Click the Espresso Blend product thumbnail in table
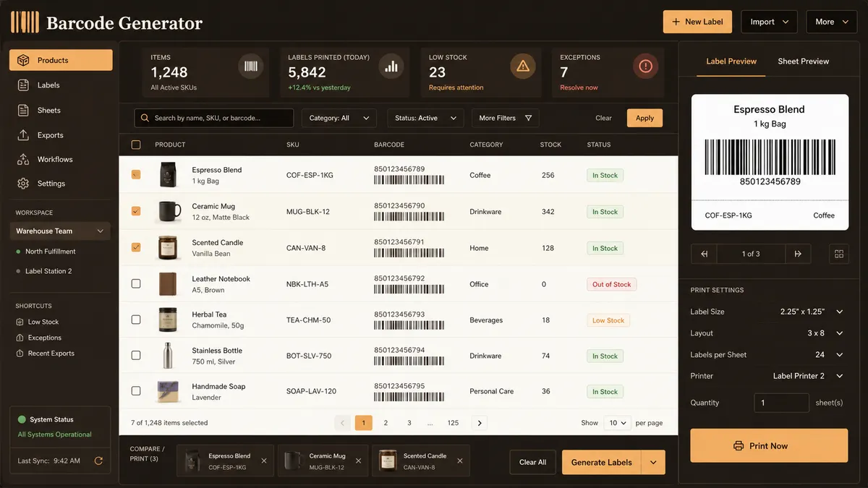 pos(169,175)
